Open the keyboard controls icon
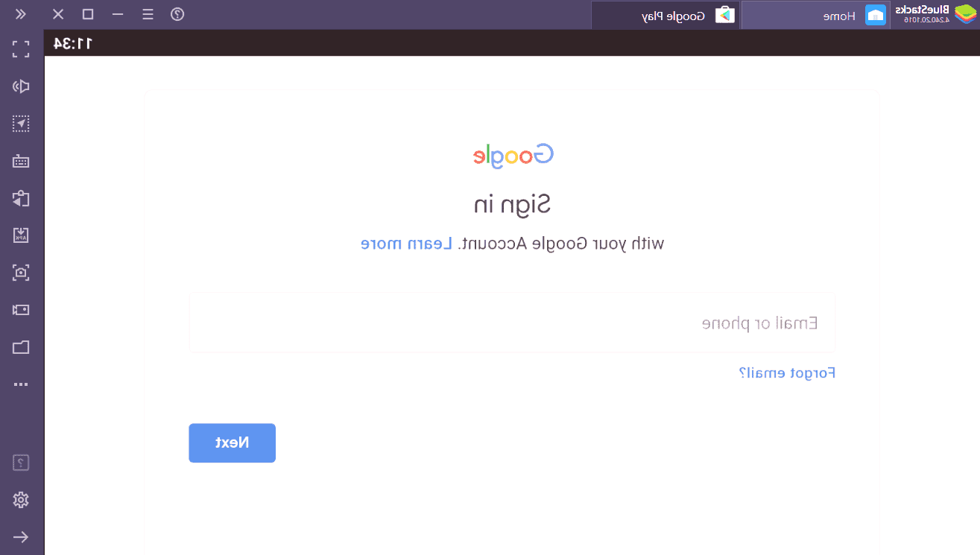Screen dimensions: 980x555 tap(21, 161)
